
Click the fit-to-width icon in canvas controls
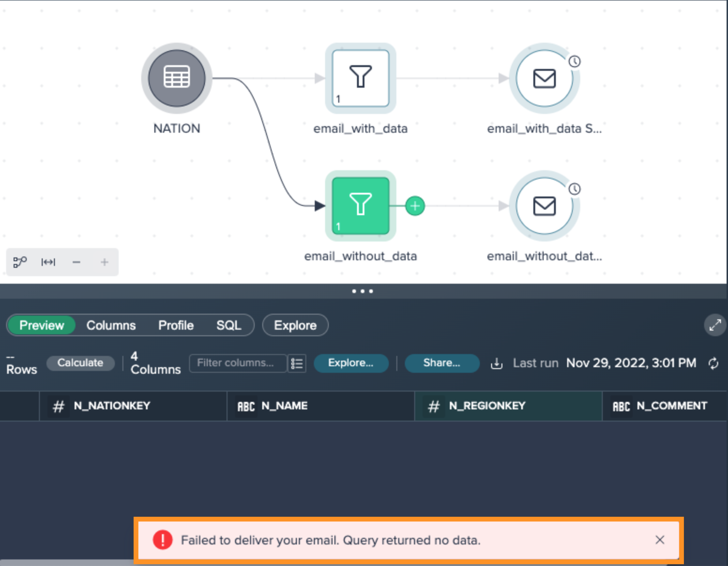[48, 262]
